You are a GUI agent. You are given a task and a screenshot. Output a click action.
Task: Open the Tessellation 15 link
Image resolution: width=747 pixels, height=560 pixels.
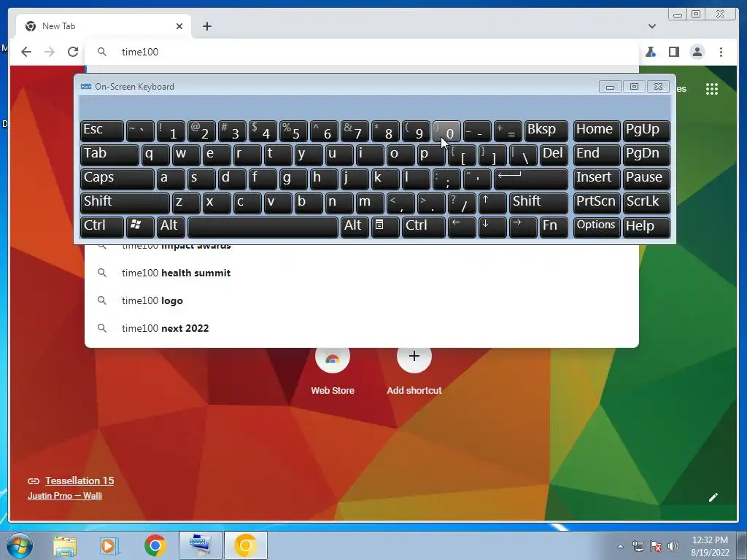tap(80, 481)
